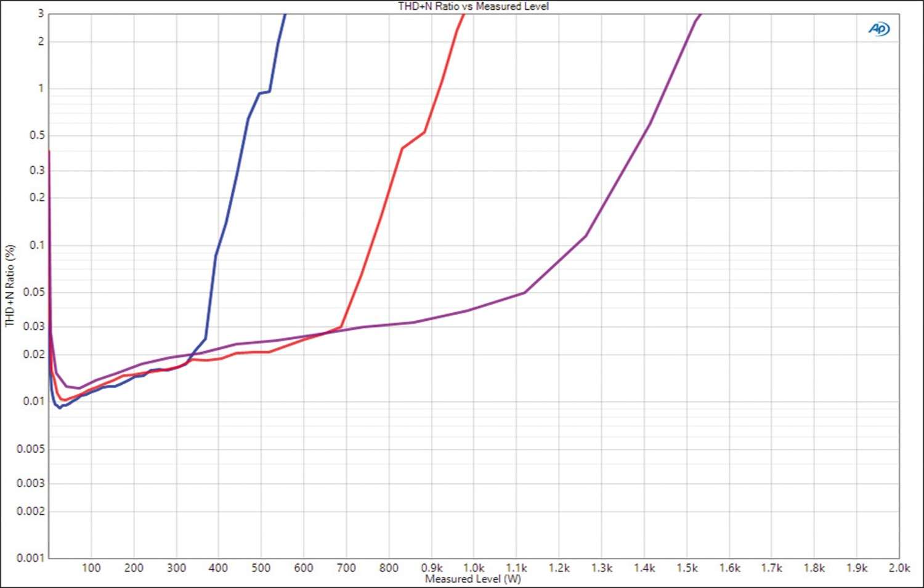Image resolution: width=924 pixels, height=588 pixels.
Task: Select x-axis tick label 1.6k
Action: (x=729, y=568)
